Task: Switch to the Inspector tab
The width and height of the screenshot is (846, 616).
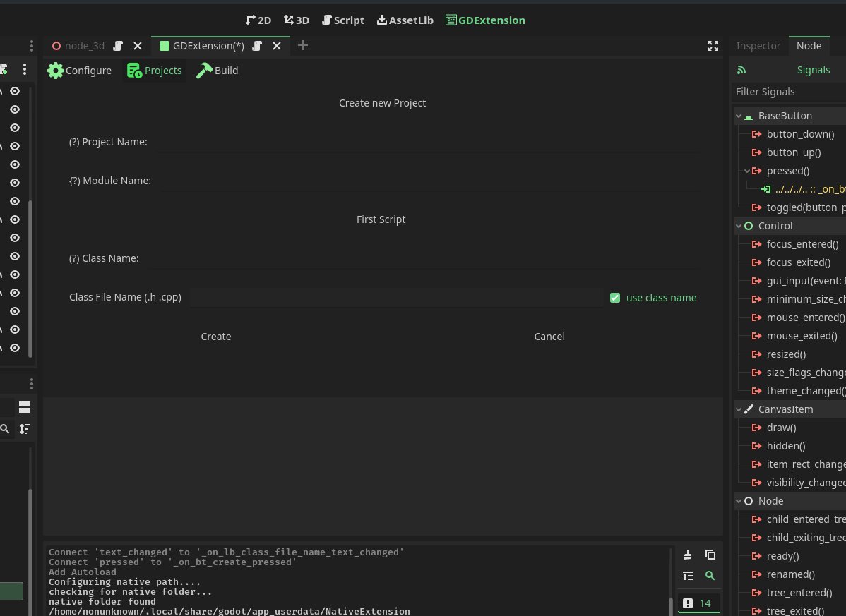Action: (758, 46)
